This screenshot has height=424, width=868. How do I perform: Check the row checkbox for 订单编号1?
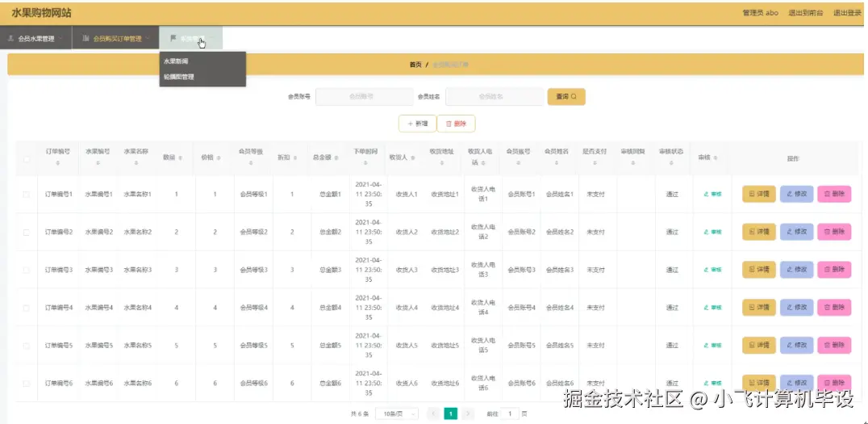click(26, 195)
